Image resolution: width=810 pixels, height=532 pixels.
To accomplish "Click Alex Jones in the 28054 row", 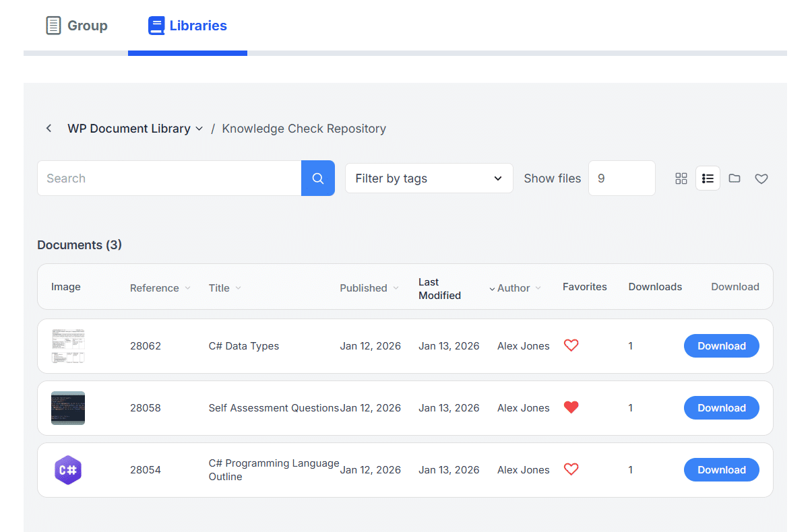I will 524,470.
